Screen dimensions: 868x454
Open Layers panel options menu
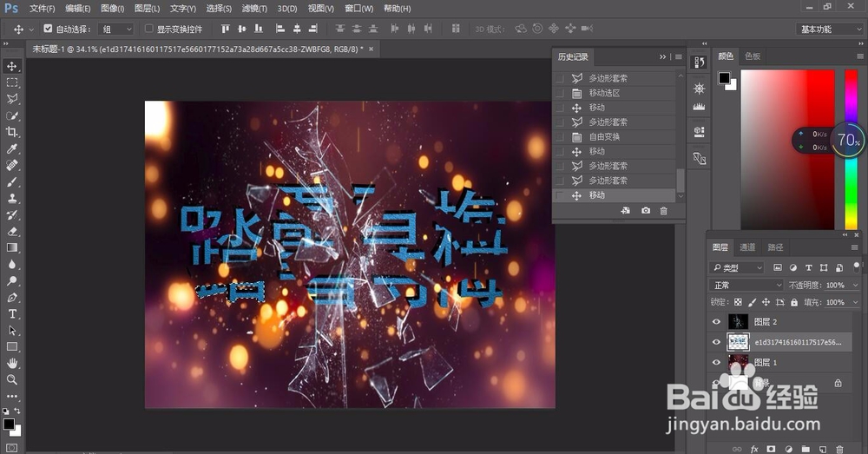855,247
